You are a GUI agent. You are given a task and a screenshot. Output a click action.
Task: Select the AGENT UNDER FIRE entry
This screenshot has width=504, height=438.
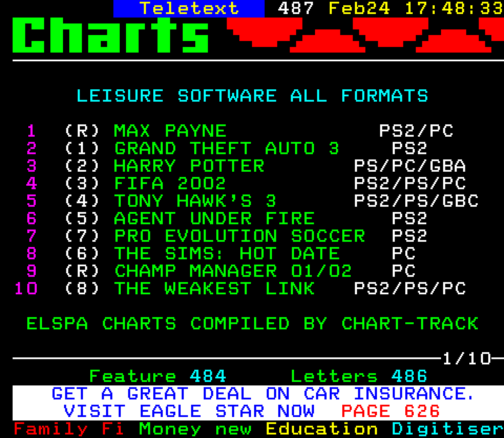pyautogui.click(x=214, y=219)
